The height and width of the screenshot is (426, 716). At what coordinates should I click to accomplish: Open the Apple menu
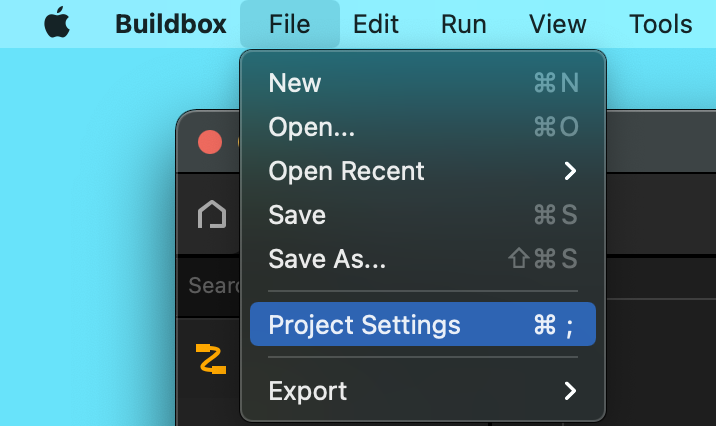click(x=57, y=23)
